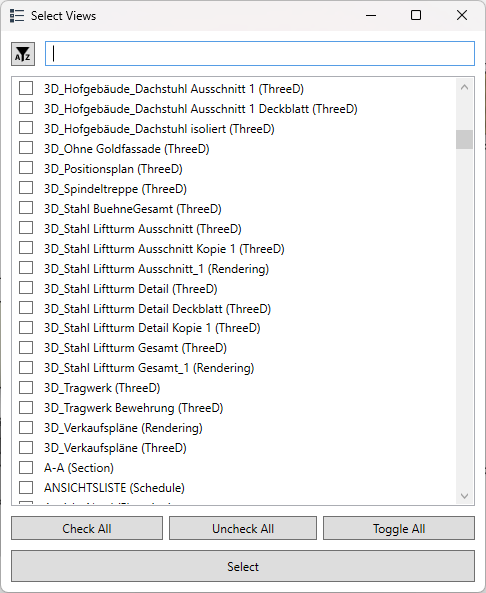This screenshot has height=593, width=486.
Task: Click the Toggle All button
Action: coord(399,528)
